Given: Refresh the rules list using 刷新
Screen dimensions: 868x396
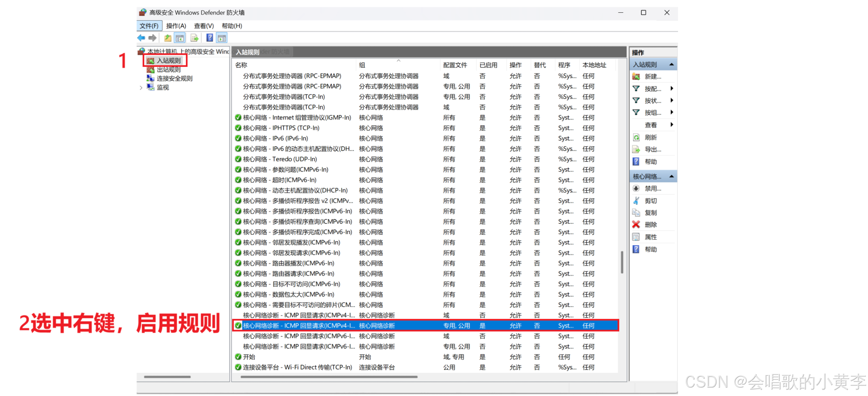Looking at the screenshot, I should pyautogui.click(x=651, y=137).
